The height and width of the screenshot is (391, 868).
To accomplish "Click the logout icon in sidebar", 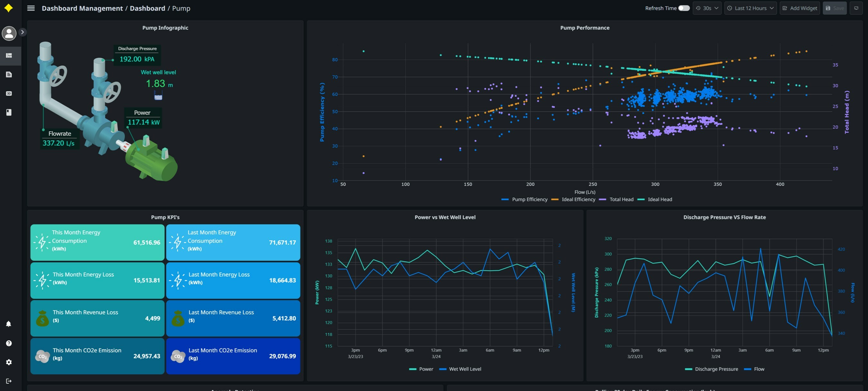I will coord(9,381).
